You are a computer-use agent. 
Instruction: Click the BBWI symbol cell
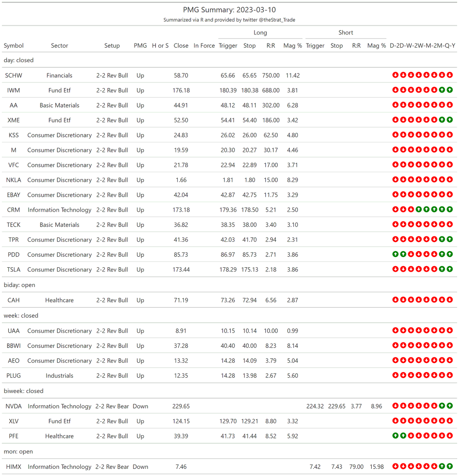pos(13,346)
